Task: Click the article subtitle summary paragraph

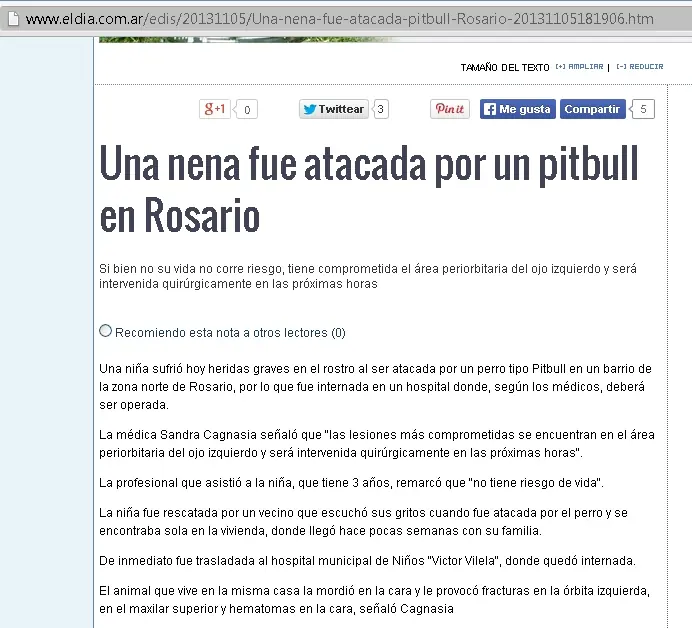Action: click(368, 276)
